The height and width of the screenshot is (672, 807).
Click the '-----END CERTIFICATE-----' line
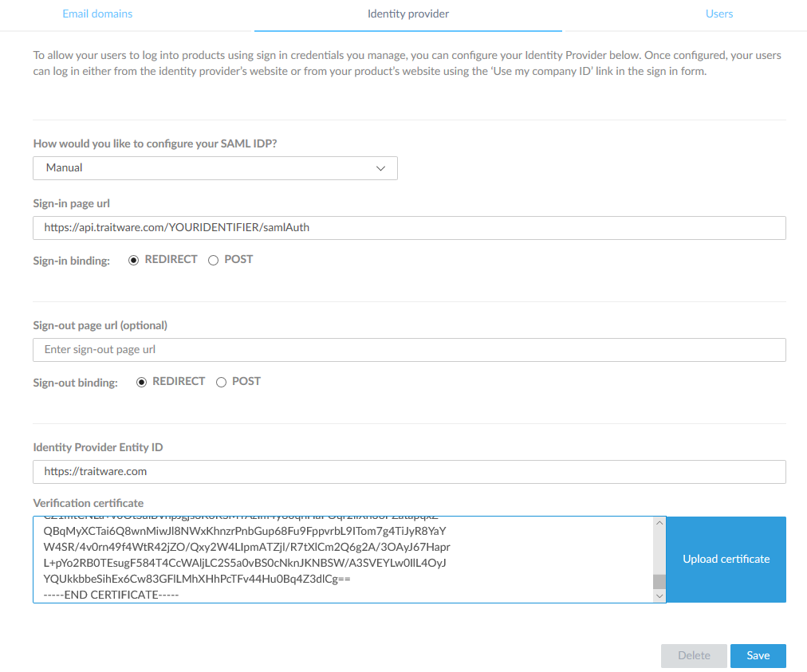tap(111, 595)
